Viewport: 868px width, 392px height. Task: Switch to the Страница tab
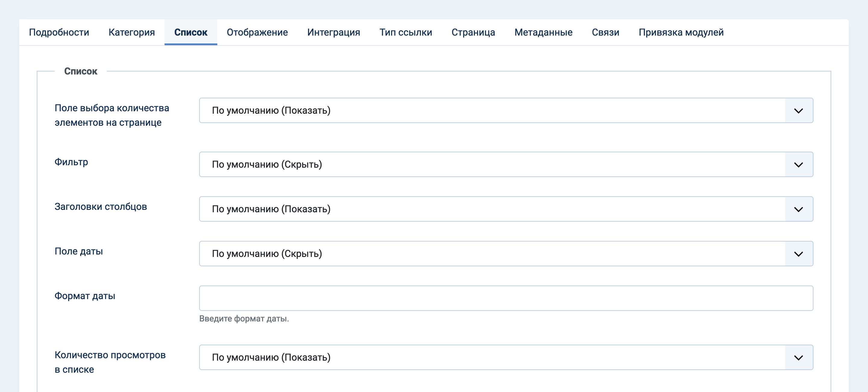473,32
